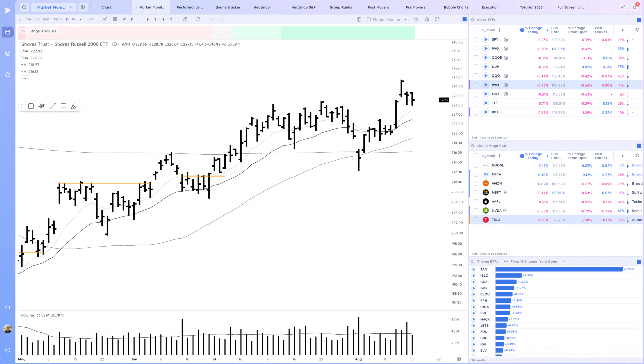Toggle the Index ETFs select-all checkbox
This screenshot has height=364, width=644.
[x=476, y=30]
